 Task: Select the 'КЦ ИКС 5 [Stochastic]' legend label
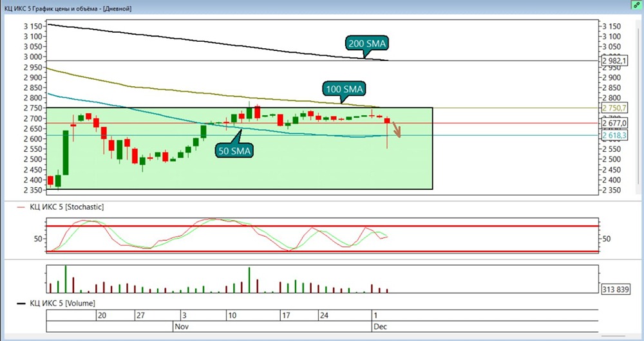point(66,207)
